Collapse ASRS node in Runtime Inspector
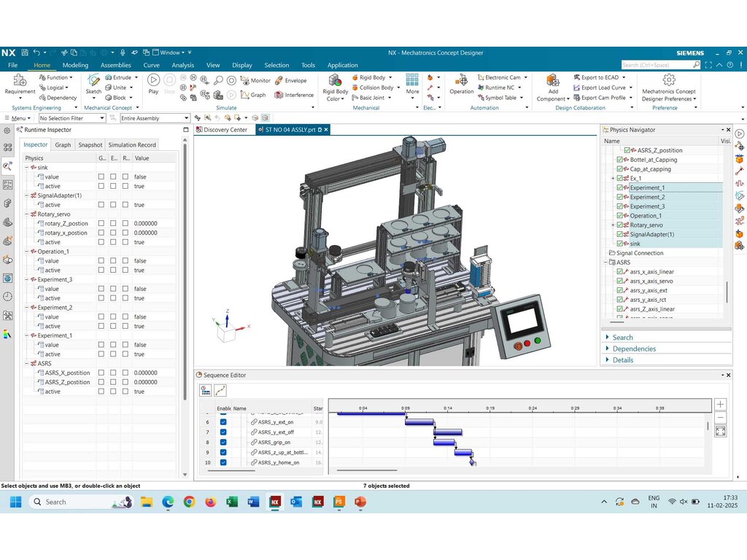The width and height of the screenshot is (747, 560). (27, 363)
